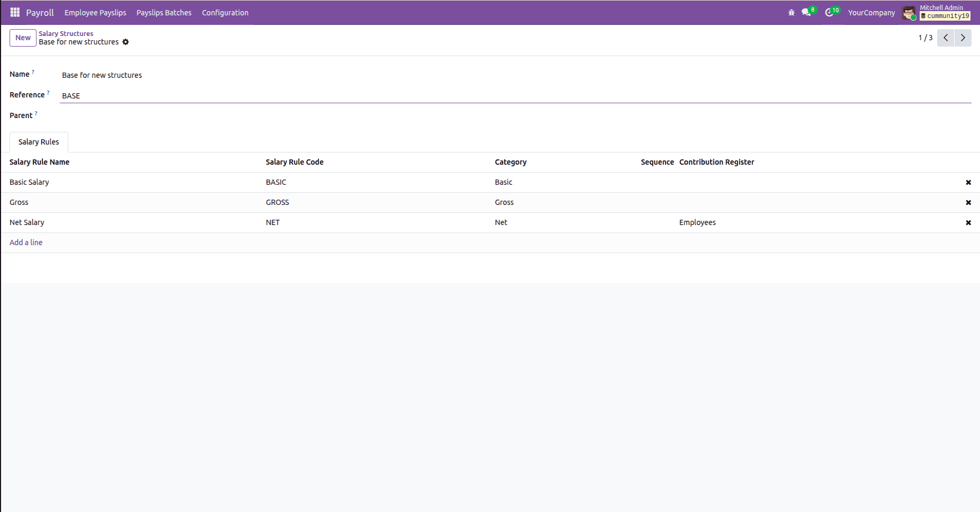Open Payslips Batches menu
The height and width of the screenshot is (512, 980).
pos(164,13)
